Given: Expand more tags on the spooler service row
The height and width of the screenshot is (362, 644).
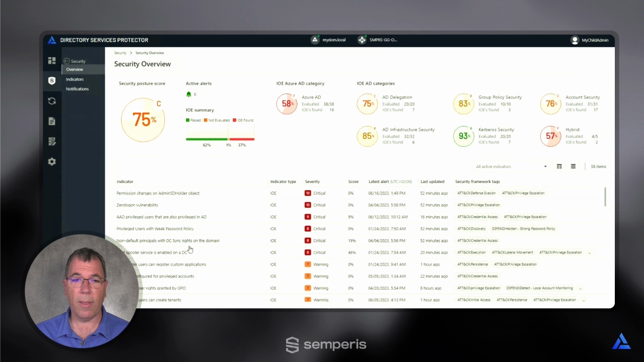Looking at the screenshot, I should point(589,252).
